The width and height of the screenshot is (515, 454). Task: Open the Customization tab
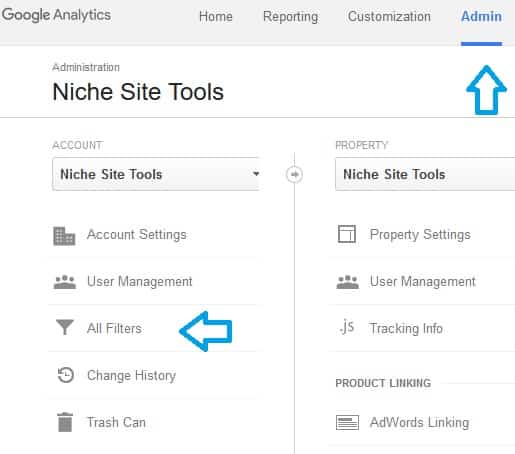point(389,16)
